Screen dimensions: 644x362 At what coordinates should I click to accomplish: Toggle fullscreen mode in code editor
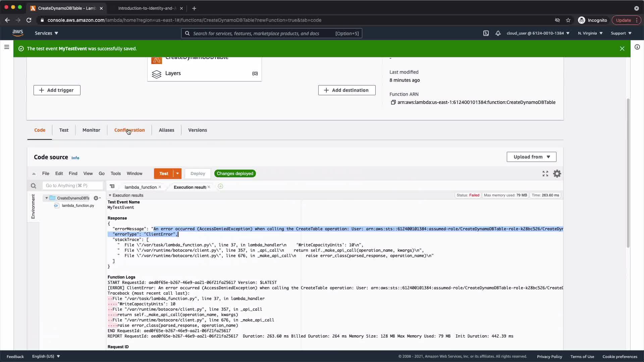(545, 174)
